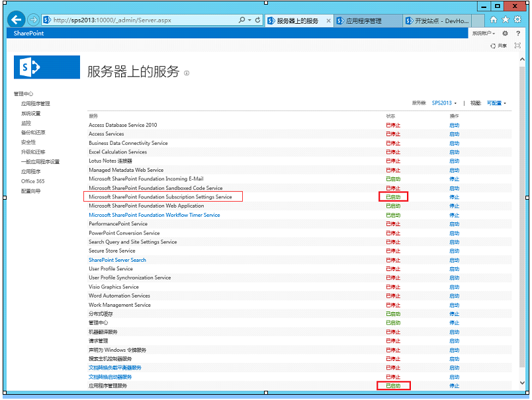532x400 pixels.
Task: Click the refresh icon in address bar
Action: [257, 20]
